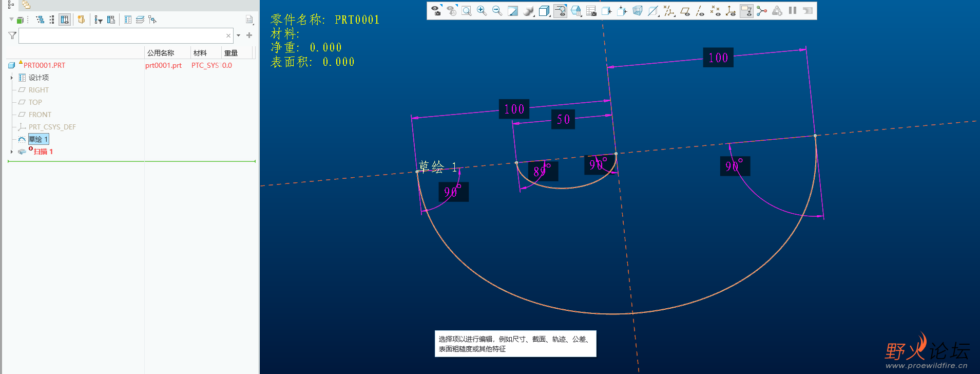980x374 pixels.
Task: Select the upper right 100 dimension
Action: [x=718, y=58]
